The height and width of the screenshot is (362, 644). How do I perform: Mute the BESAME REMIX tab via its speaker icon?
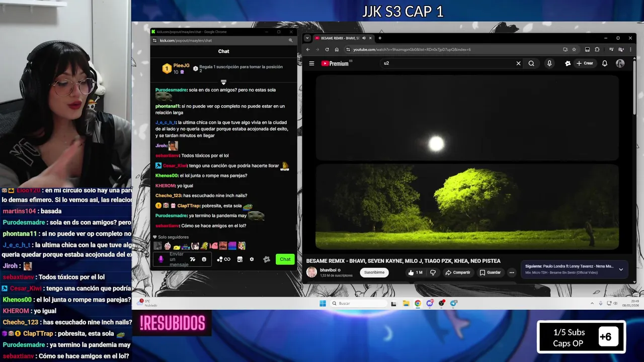point(364,38)
